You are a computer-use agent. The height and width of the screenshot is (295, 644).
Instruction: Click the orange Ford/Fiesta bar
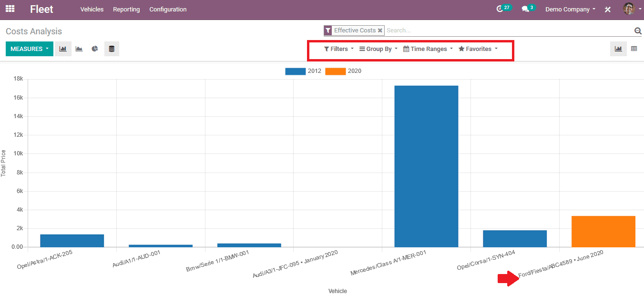coord(603,232)
